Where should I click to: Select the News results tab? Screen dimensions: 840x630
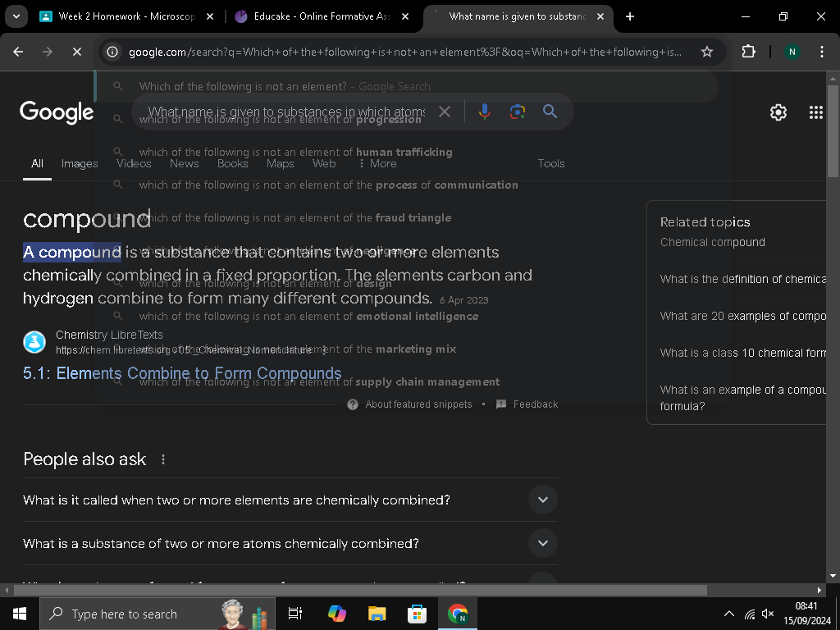pos(185,163)
